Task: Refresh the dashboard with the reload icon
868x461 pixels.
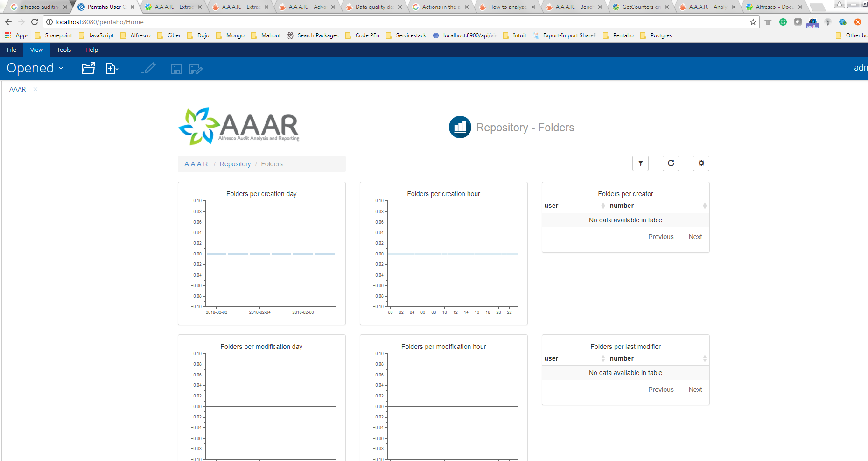Action: coord(671,163)
